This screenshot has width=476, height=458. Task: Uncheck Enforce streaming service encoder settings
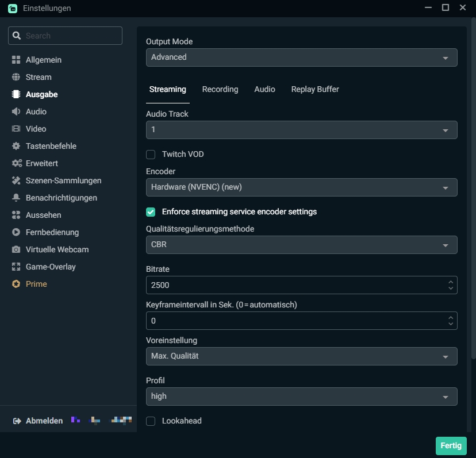[151, 211]
